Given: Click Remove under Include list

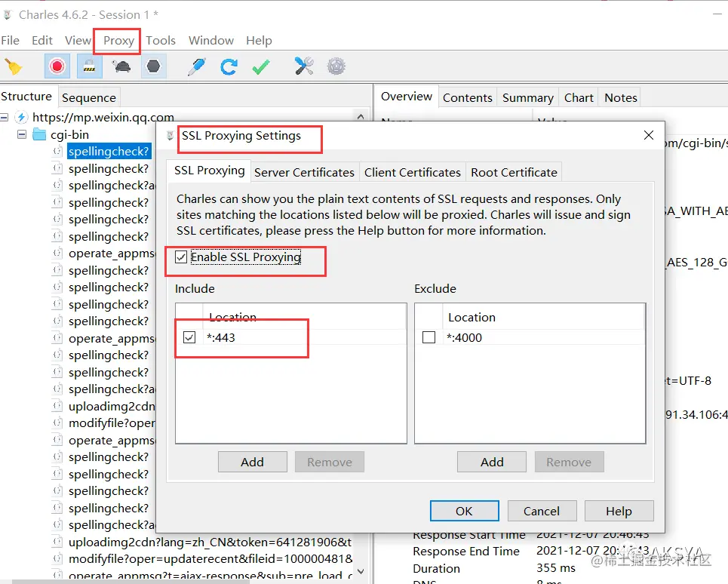Looking at the screenshot, I should click(x=330, y=462).
